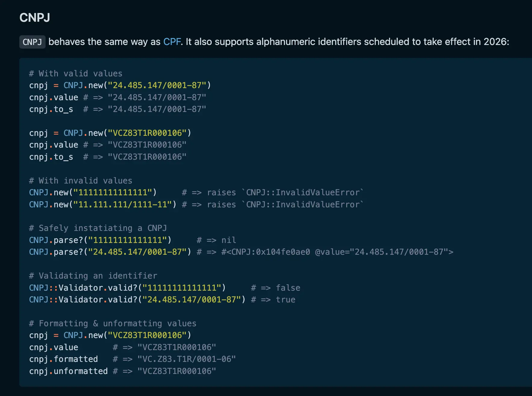Open the CPF link in the description
This screenshot has height=396, width=532.
[172, 42]
